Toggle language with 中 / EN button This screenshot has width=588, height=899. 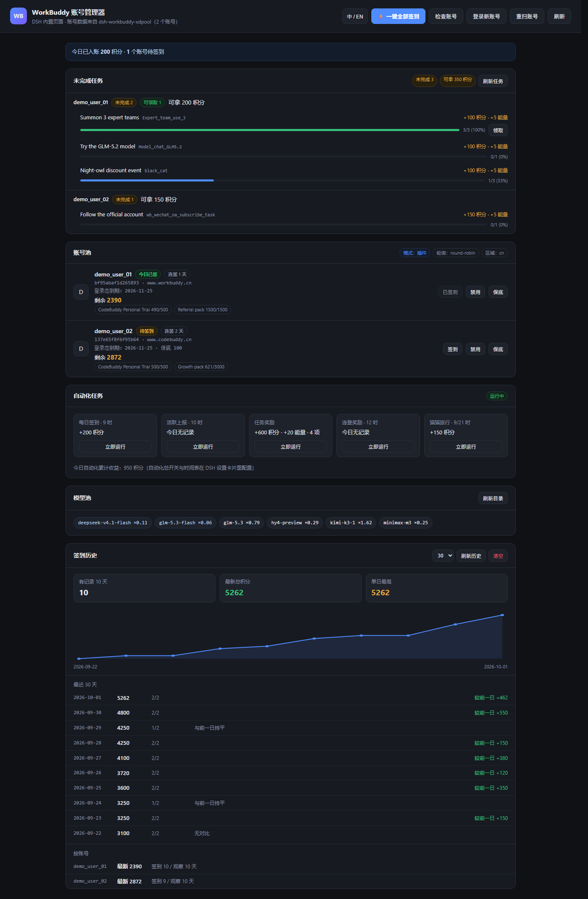tap(355, 16)
